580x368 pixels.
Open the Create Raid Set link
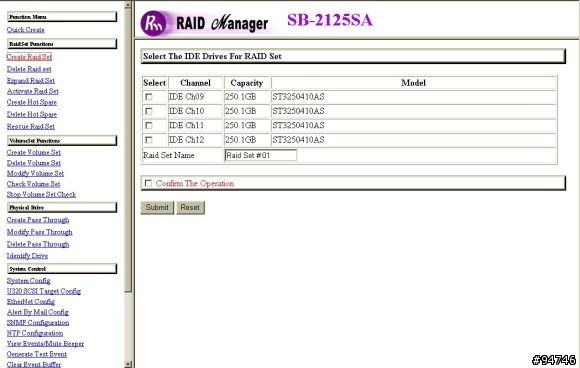click(29, 57)
